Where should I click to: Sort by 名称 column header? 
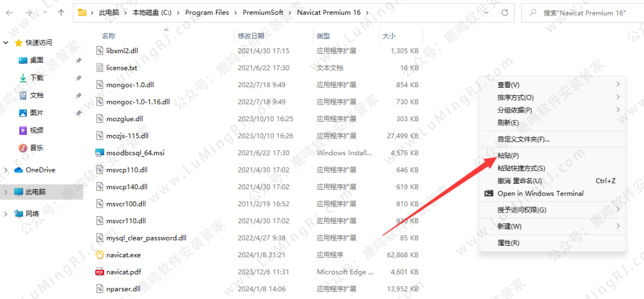[x=109, y=36]
